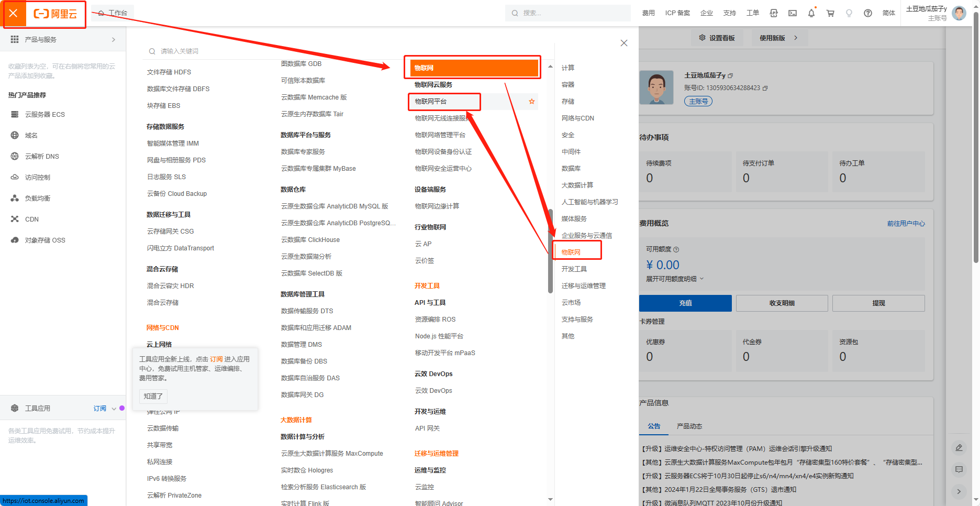This screenshot has width=980, height=506.
Task: Open the shopping cart icon
Action: (830, 13)
